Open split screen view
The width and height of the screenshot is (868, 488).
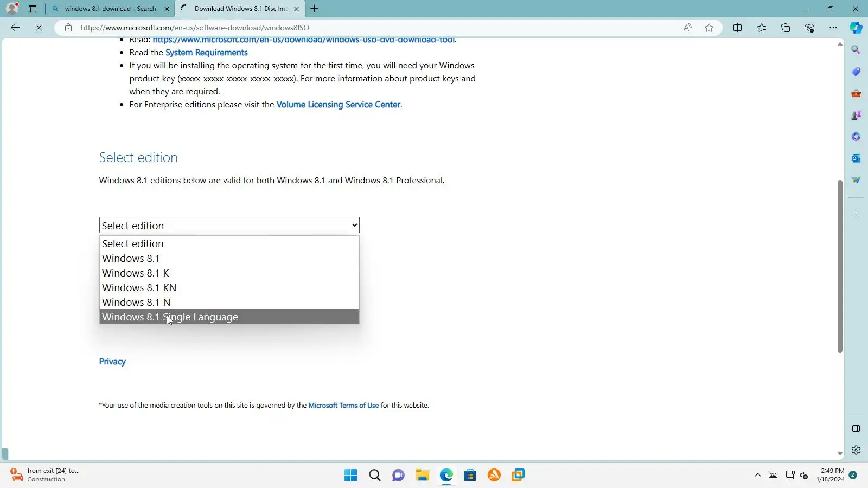[738, 28]
